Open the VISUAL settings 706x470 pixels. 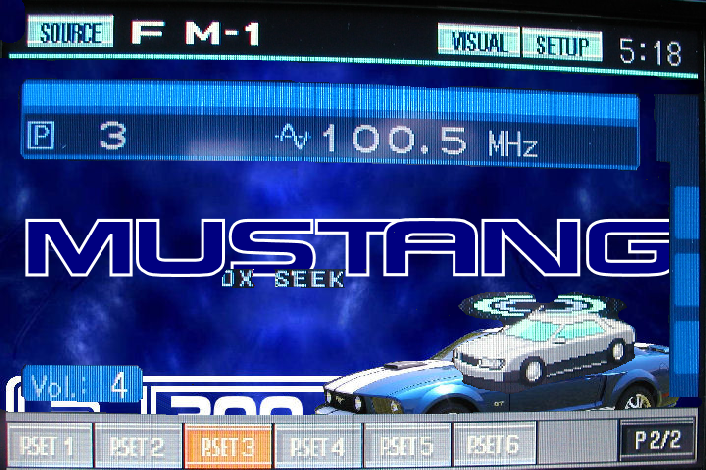(479, 44)
